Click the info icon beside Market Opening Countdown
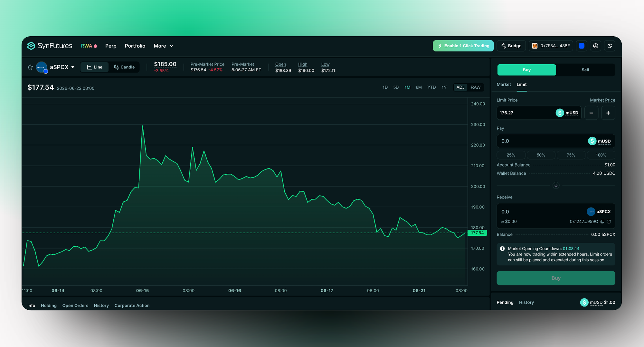 pyautogui.click(x=502, y=249)
